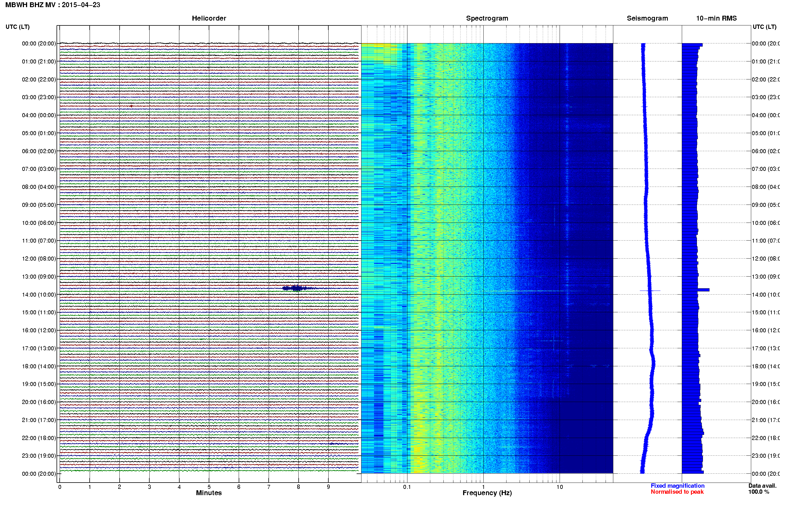Click the right UTC (LT) axis label
Image resolution: width=812 pixels, height=508 pixels.
coord(764,27)
